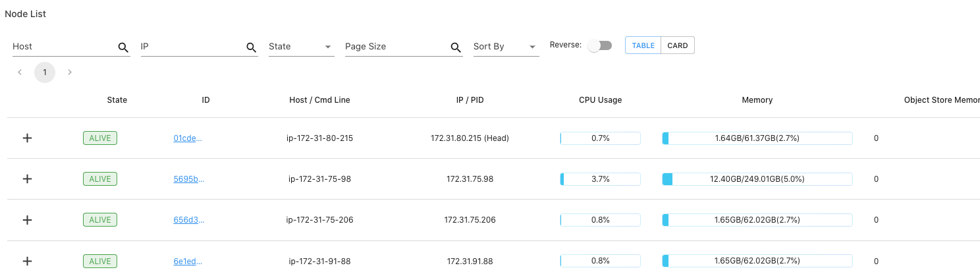Click the 3.7% CPU usage bar
This screenshot has width=980, height=276.
[600, 179]
